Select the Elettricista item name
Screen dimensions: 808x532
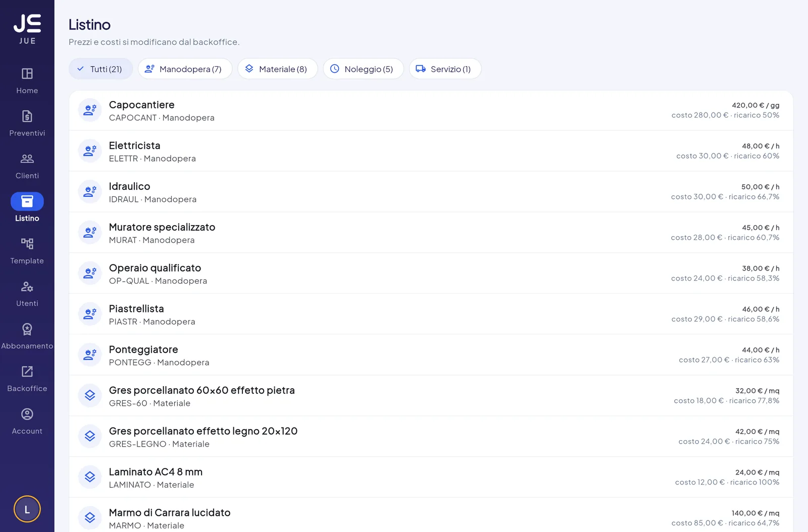click(135, 146)
